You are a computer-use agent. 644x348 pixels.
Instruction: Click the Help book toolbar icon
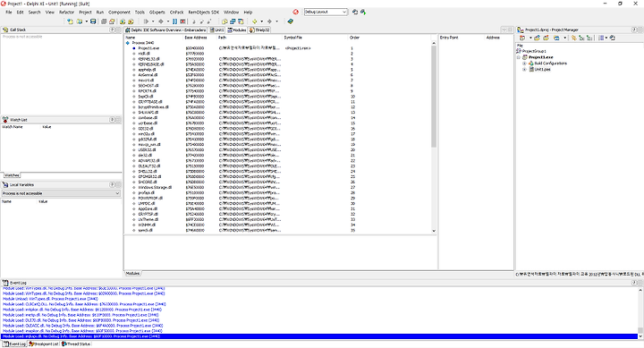[291, 21]
